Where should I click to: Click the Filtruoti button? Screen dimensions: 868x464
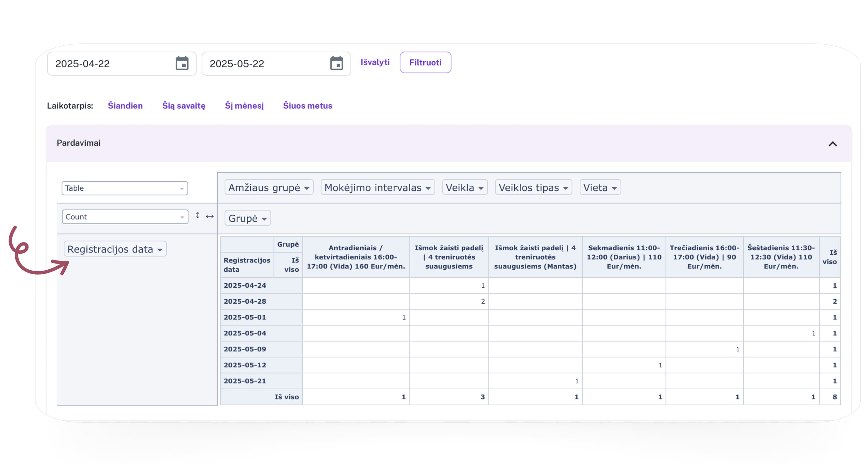point(425,62)
